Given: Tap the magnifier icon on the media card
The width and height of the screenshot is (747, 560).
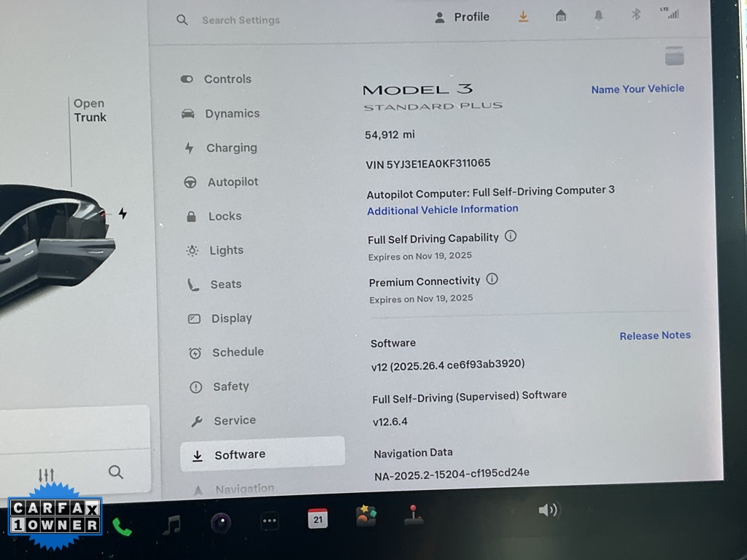Looking at the screenshot, I should pos(116,472).
